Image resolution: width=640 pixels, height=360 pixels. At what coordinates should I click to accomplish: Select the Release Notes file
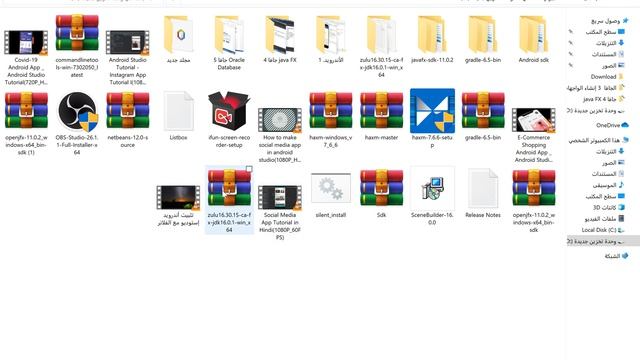pos(483,193)
